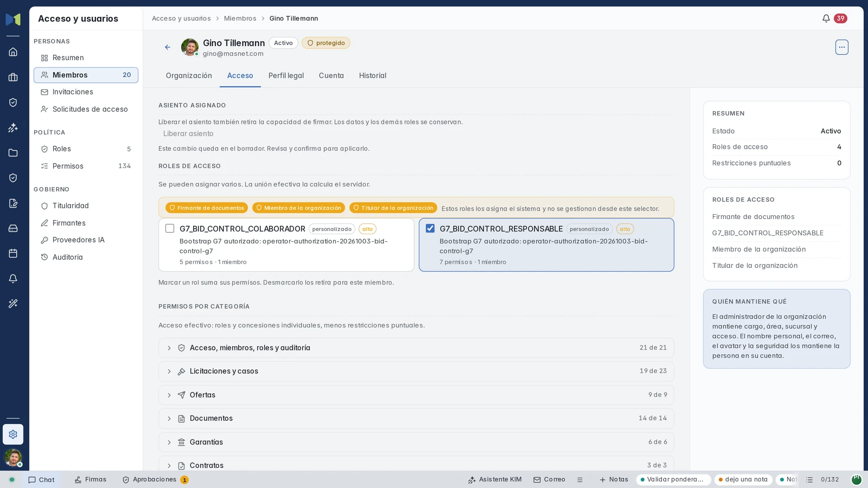
Task: Click the briefcase icon in the left rail
Action: [x=13, y=78]
